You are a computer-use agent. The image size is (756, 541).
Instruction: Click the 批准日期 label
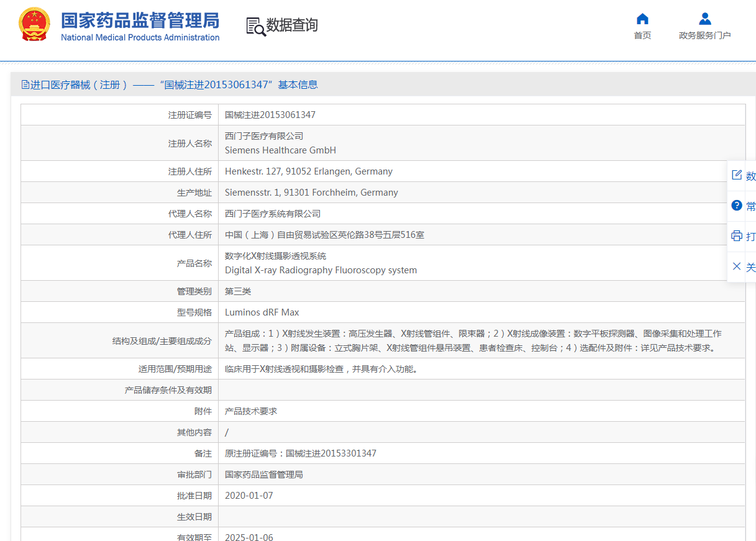pos(194,496)
